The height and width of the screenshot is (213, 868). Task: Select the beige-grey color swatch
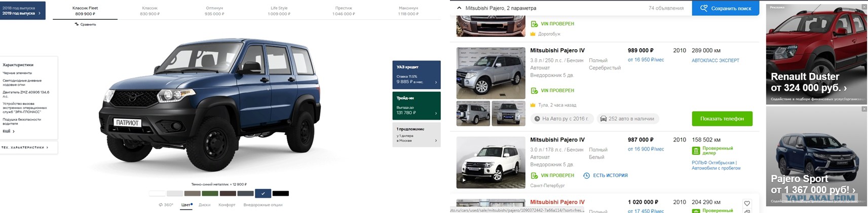(193, 193)
